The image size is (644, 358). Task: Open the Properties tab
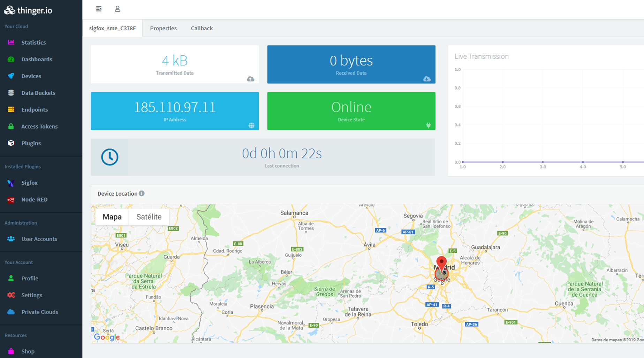pos(163,28)
